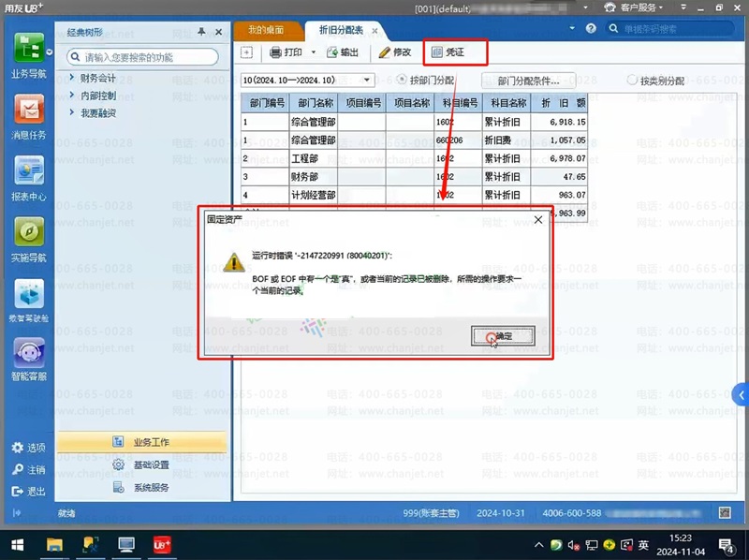Screen dimensions: 749x560
Task: Open the Windows Start menu
Action: click(x=18, y=545)
